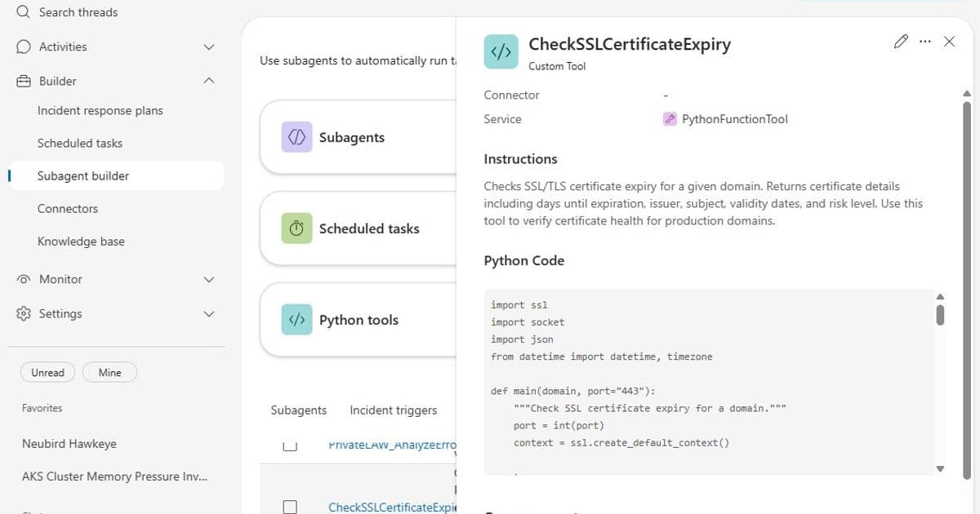Edit the tool using the pencil icon
This screenshot has height=514, width=980.
pyautogui.click(x=901, y=41)
